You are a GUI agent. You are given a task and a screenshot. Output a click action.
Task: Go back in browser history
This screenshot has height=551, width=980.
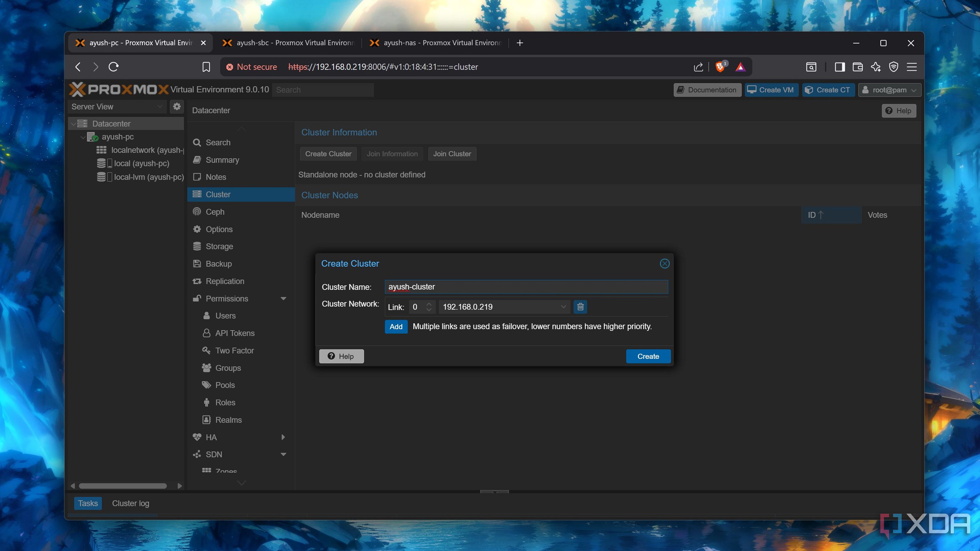coord(78,67)
